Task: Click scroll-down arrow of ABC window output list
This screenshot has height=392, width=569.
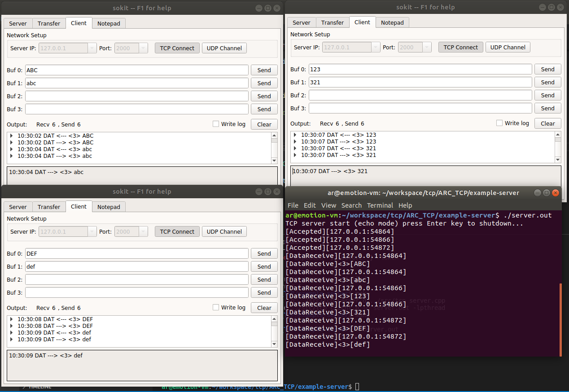Action: point(274,161)
